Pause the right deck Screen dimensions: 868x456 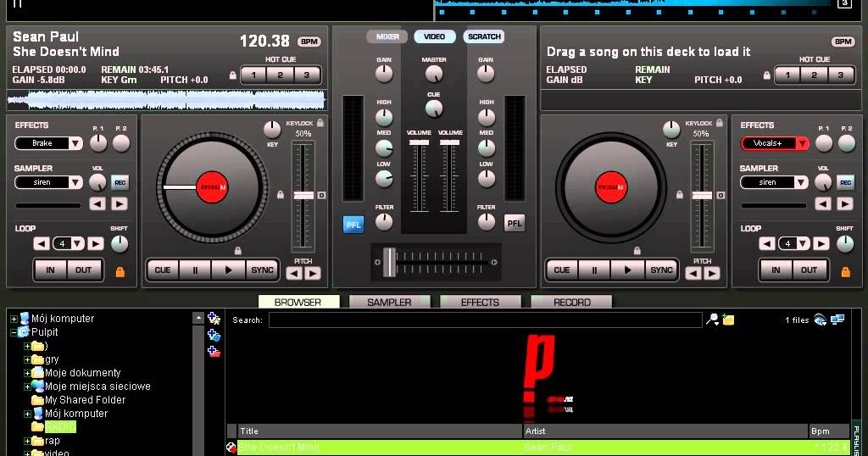click(594, 270)
